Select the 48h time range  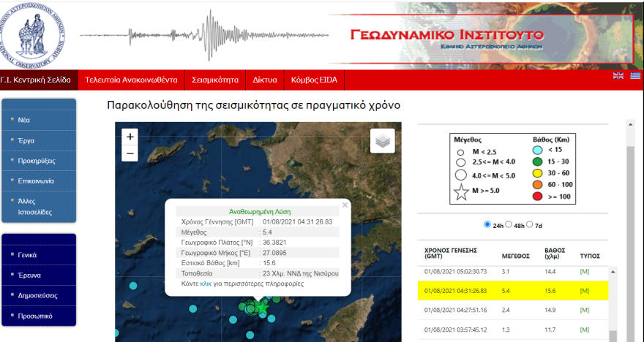(509, 225)
